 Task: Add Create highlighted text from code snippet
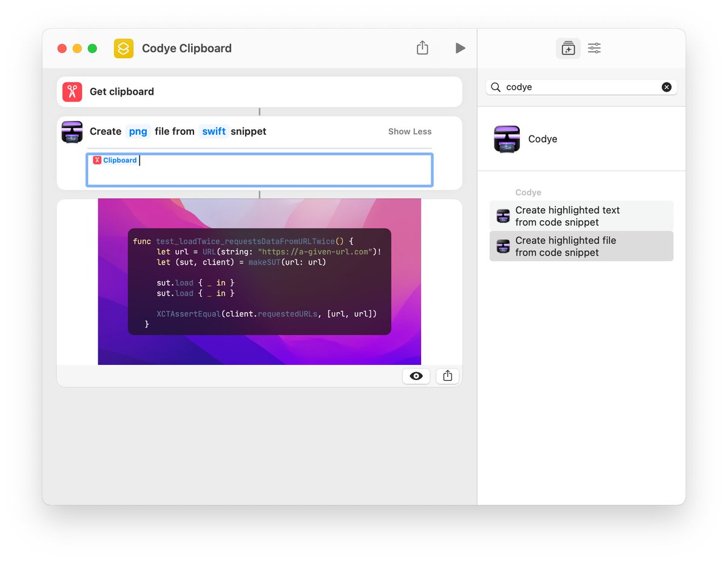click(x=581, y=216)
